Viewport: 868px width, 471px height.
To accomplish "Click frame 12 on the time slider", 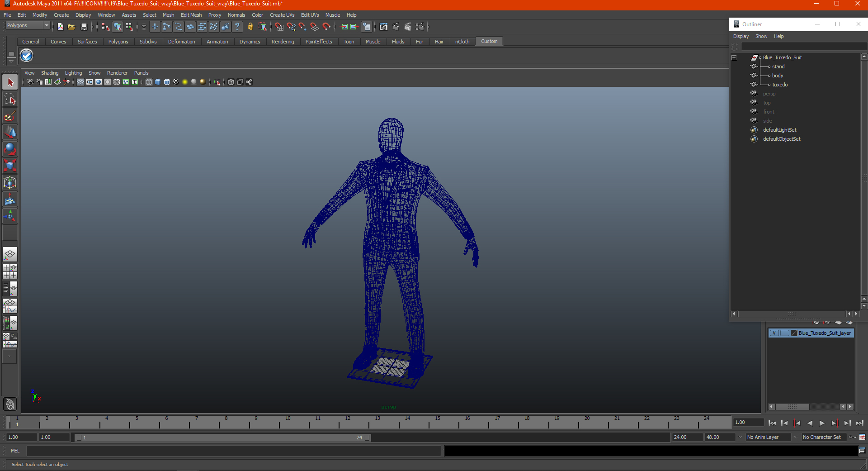I will (348, 422).
